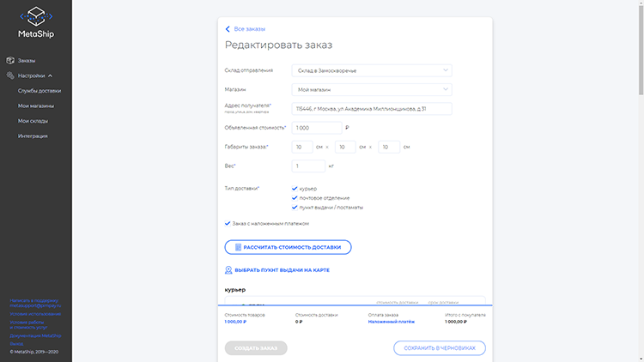The image size is (644, 362).
Task: Collapse the Настройки menu chevron
Action: (51, 75)
